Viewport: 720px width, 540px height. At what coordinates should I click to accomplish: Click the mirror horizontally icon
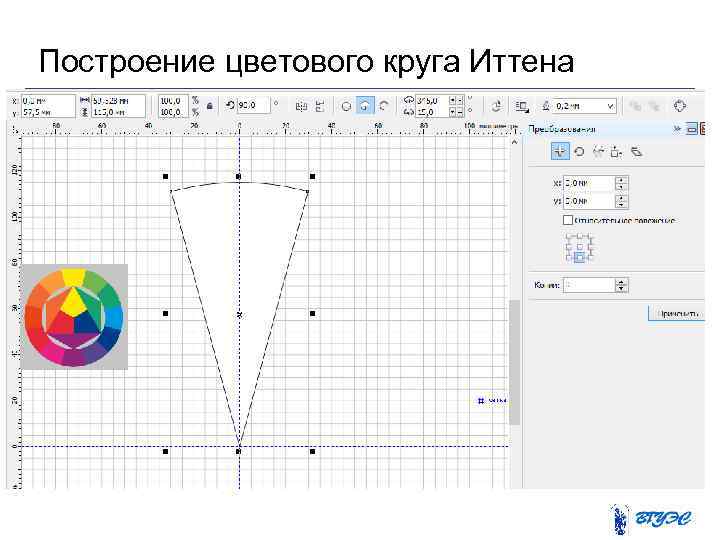pos(301,107)
